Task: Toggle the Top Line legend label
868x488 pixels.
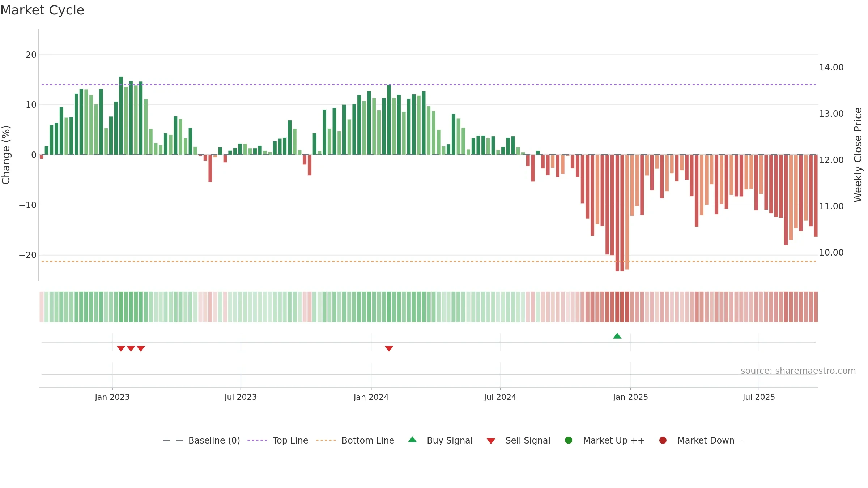Action: click(290, 440)
